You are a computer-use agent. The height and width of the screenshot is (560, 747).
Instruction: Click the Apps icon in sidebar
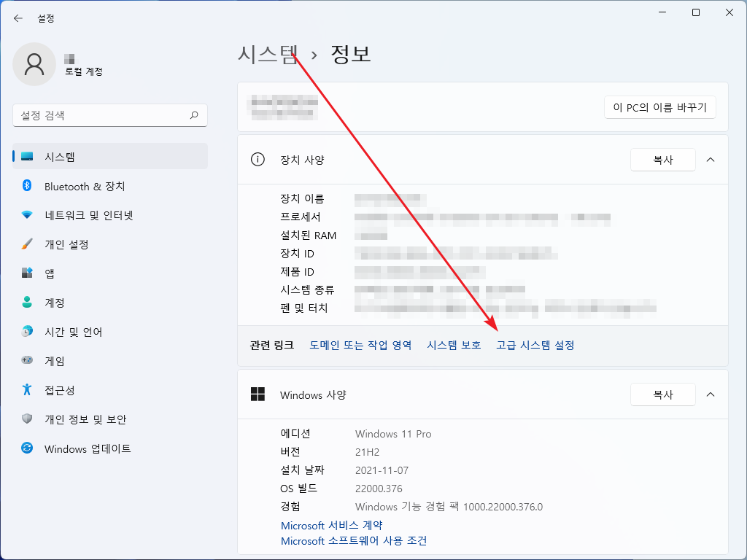click(x=27, y=273)
